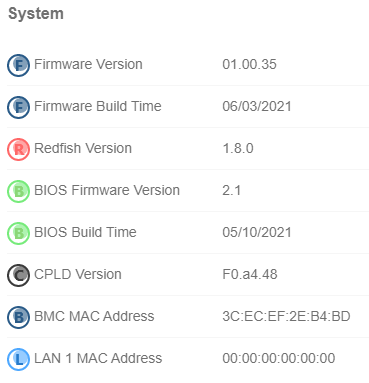Click the black CPLD Version C icon
Image resolution: width=369 pixels, height=383 pixels.
point(18,275)
